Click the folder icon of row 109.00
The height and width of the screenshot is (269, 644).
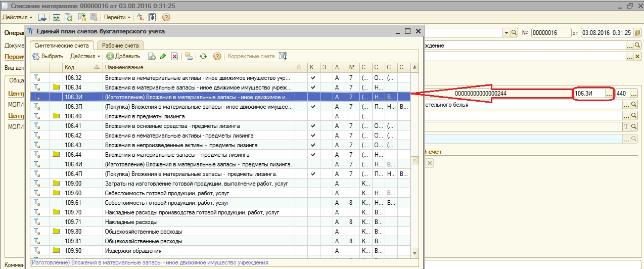point(56,183)
